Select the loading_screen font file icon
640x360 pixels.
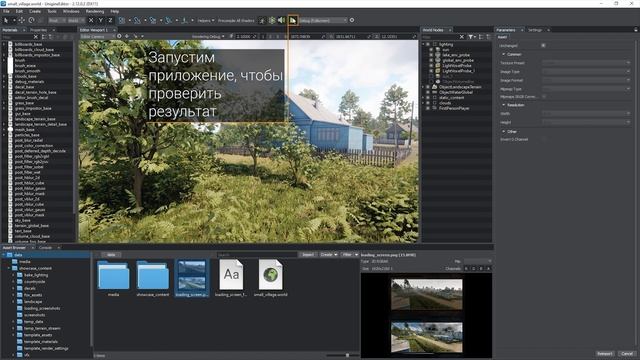(231, 275)
